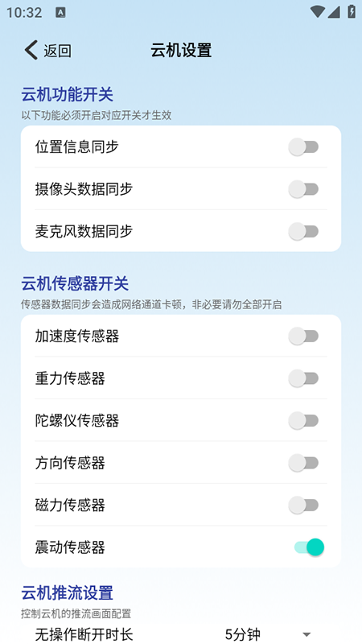The width and height of the screenshot is (362, 644).
Task: Tap the 云机设置 page title
Action: [x=181, y=51]
